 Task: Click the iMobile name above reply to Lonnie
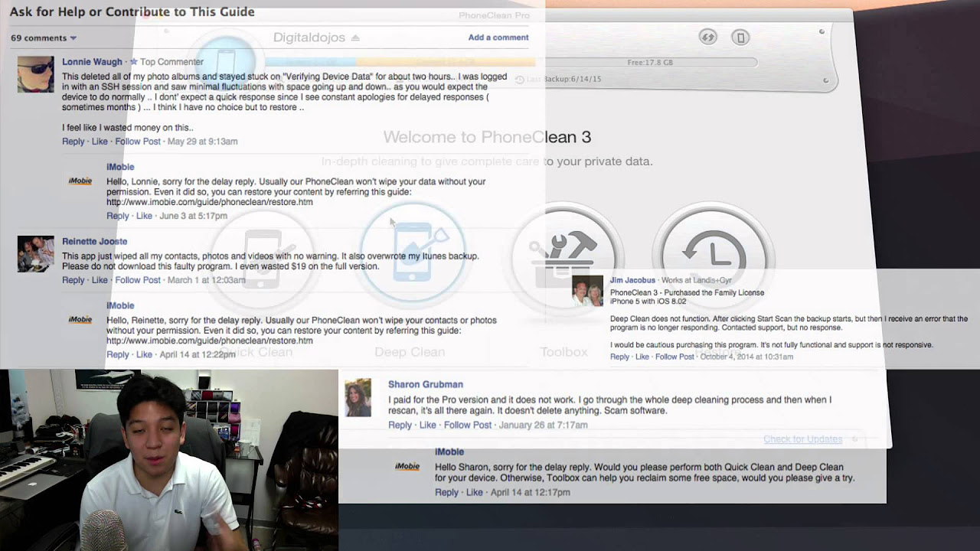point(120,167)
